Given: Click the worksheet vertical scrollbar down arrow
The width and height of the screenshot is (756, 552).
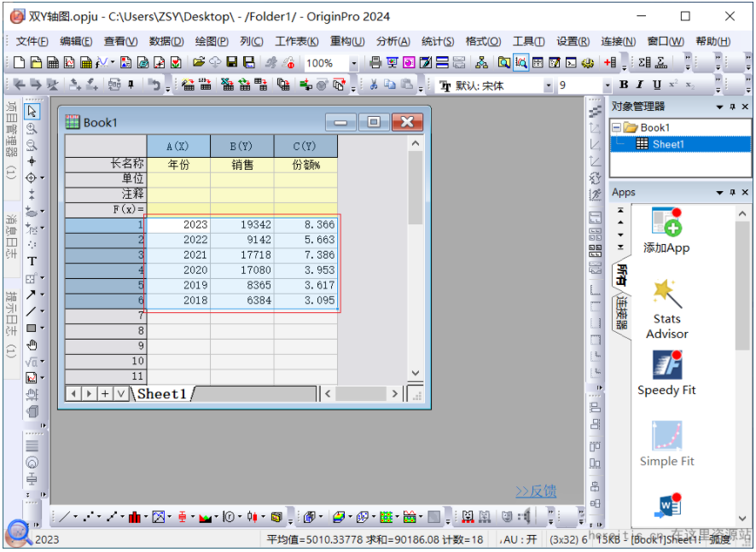Looking at the screenshot, I should [x=416, y=373].
